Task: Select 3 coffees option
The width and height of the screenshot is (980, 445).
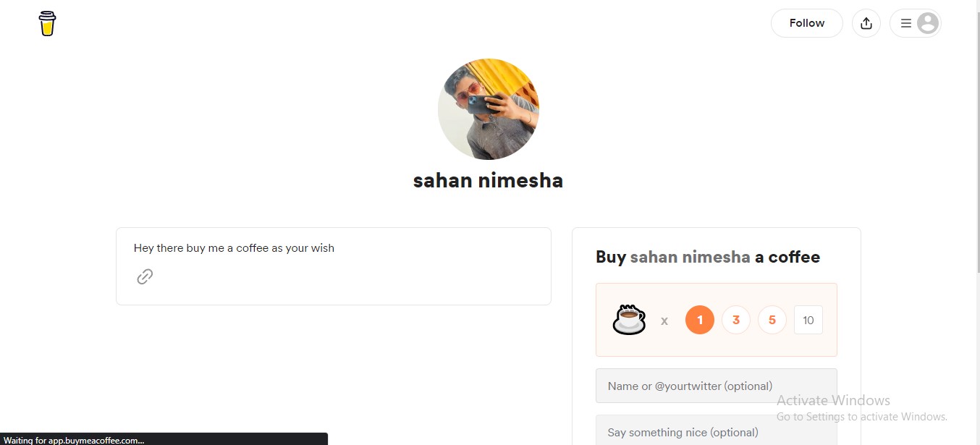Action: 736,320
